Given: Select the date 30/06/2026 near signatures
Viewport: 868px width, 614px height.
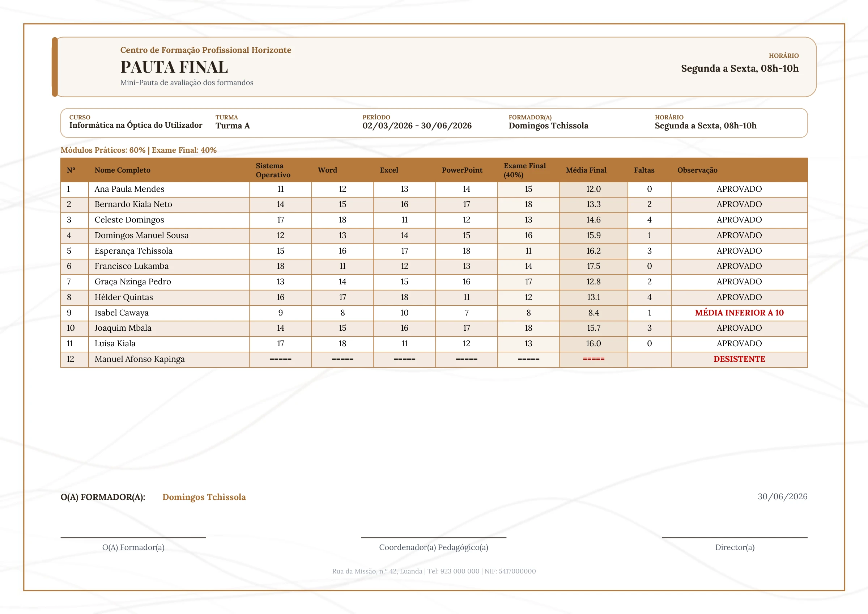Looking at the screenshot, I should [782, 497].
